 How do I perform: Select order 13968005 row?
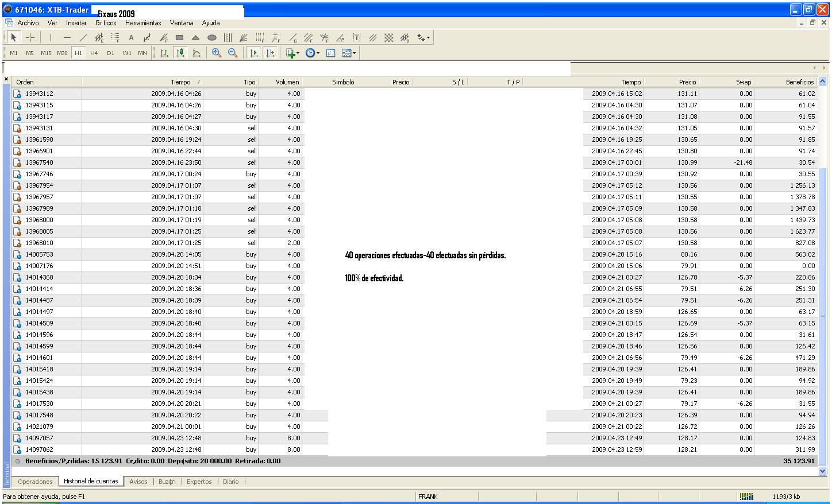[39, 231]
